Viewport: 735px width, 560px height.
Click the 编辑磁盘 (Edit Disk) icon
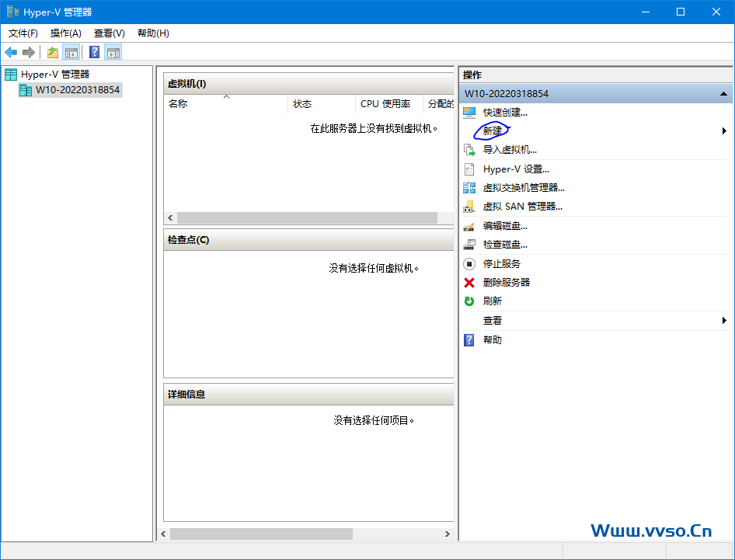click(x=469, y=225)
